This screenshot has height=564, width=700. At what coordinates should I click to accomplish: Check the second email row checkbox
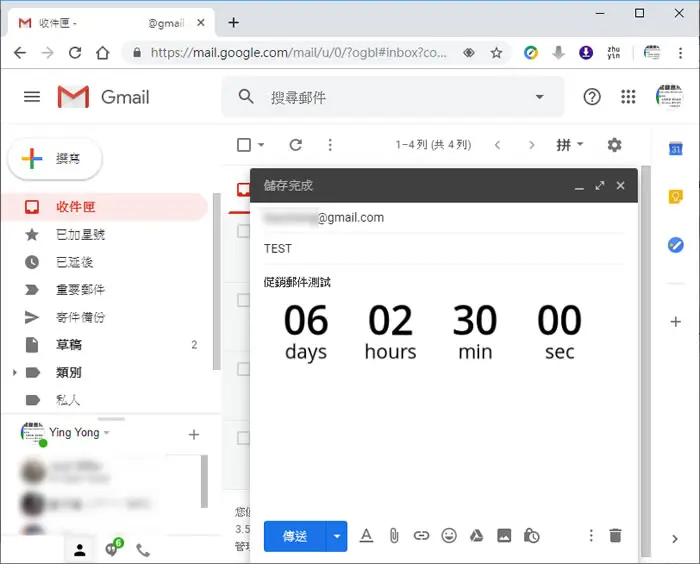[243, 300]
